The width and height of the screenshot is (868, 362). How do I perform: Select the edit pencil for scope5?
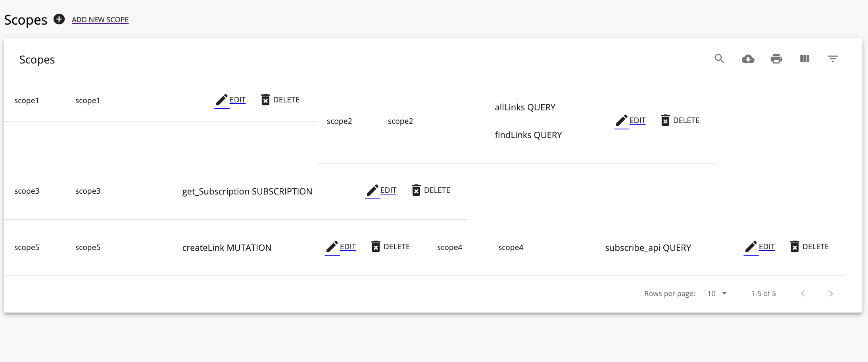[x=332, y=246]
